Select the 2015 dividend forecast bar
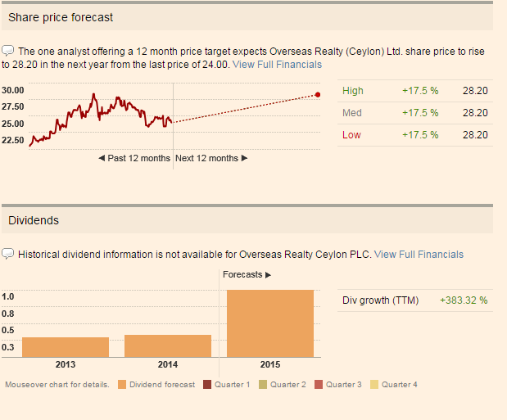Image resolution: width=507 pixels, height=420 pixels. click(x=270, y=323)
